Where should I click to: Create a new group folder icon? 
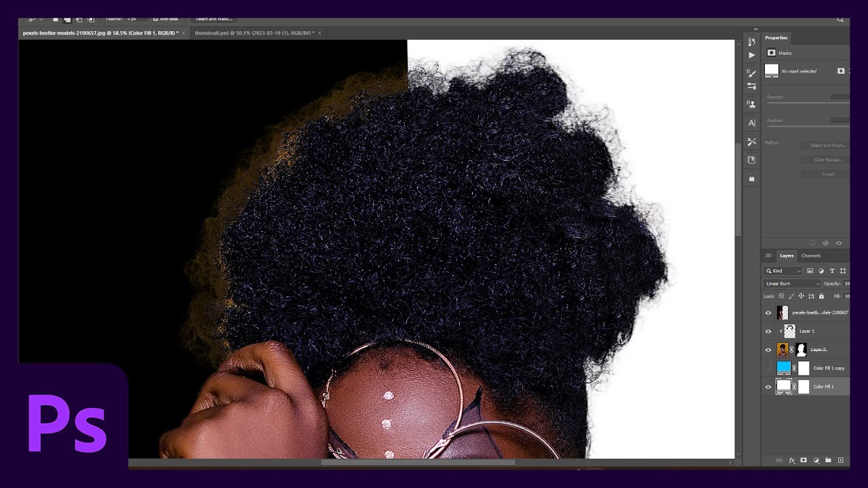tap(828, 460)
